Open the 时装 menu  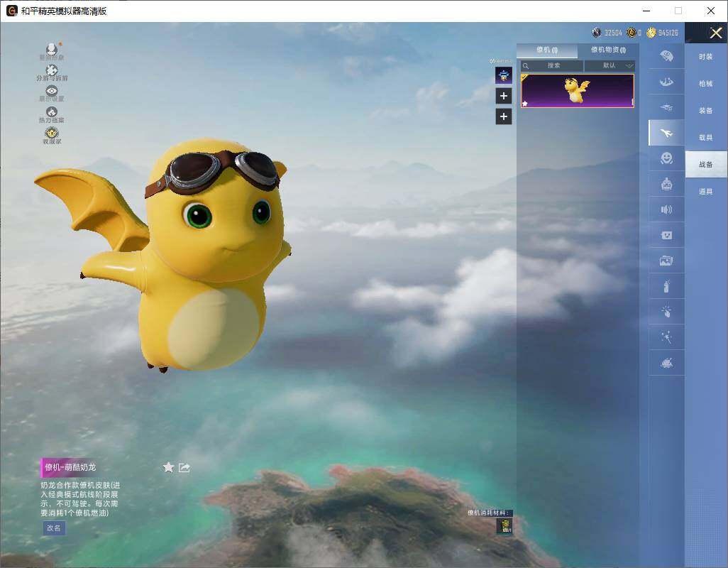pos(706,57)
